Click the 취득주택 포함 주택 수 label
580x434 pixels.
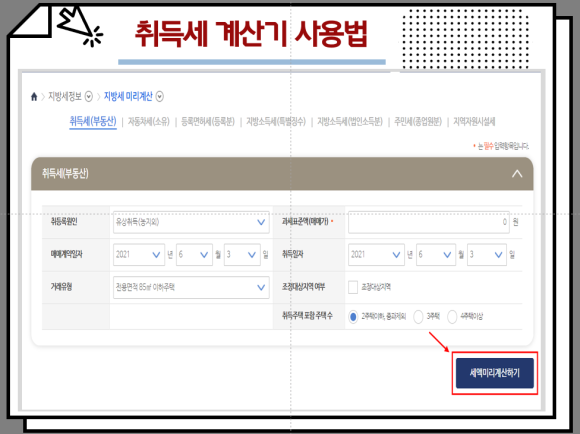click(307, 316)
